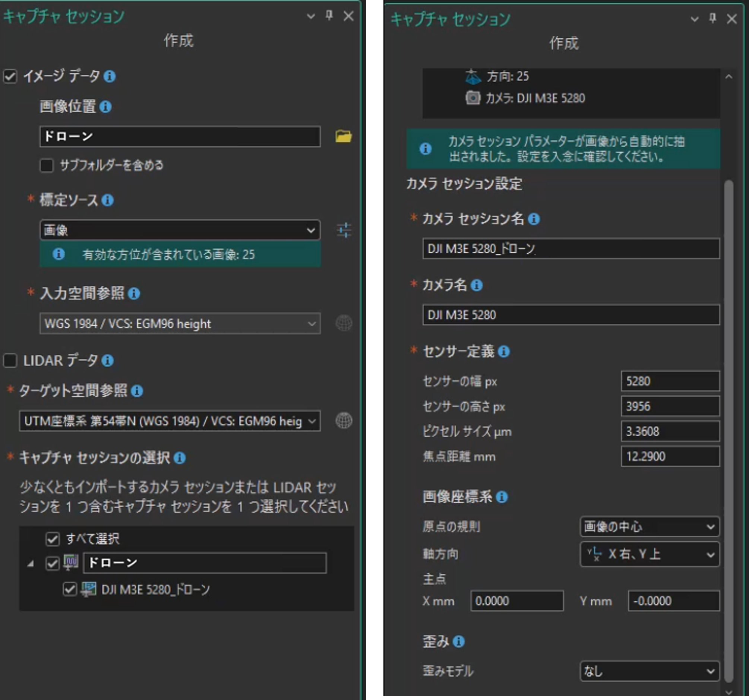
Task: Select the DJI M3E 5280_ドローン tree item
Action: 155,590
